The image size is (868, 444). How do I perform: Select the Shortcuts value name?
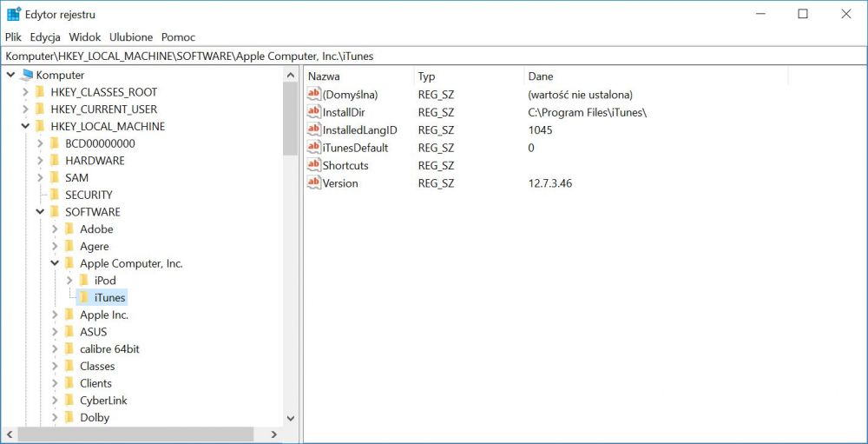[345, 165]
